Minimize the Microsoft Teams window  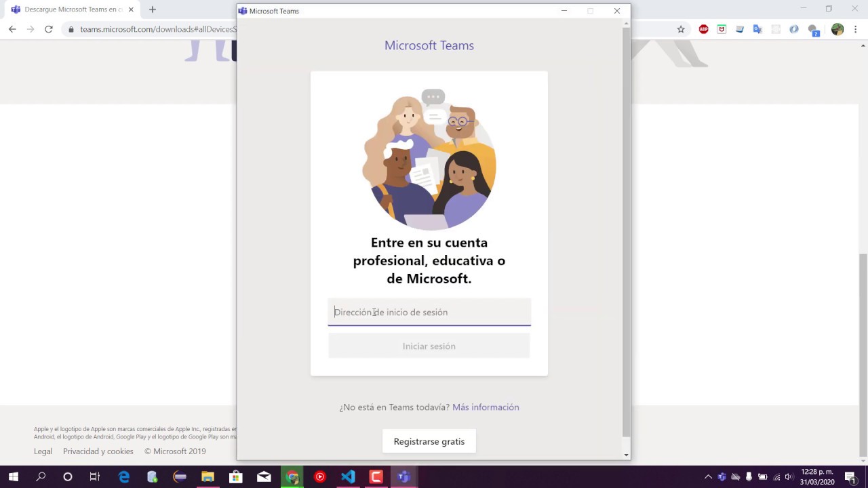click(x=564, y=11)
